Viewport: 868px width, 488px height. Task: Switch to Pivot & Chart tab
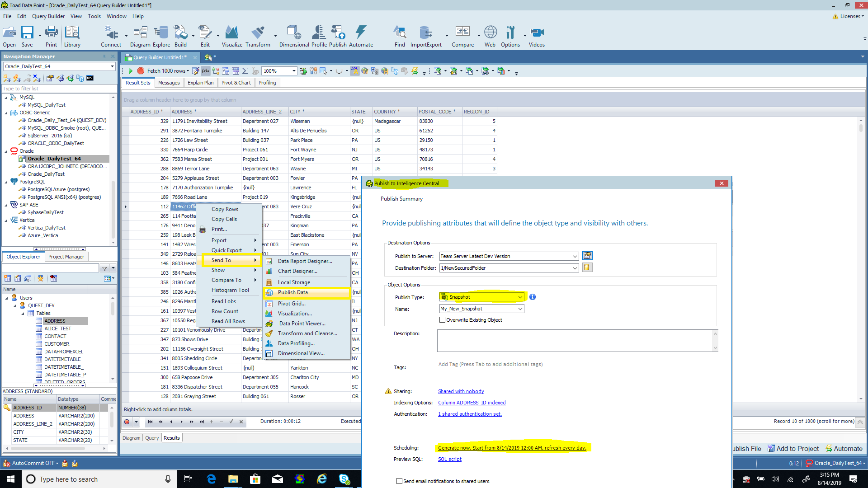tap(236, 83)
